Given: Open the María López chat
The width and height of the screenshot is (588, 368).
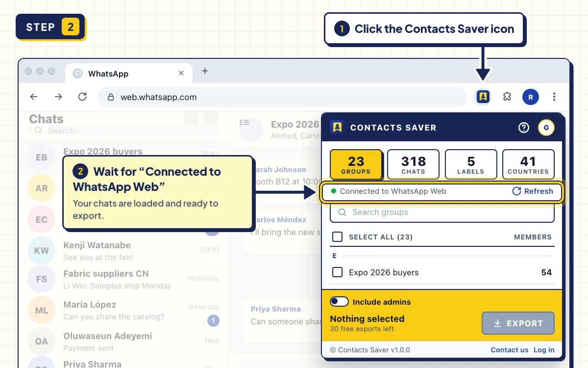Looking at the screenshot, I should (x=123, y=310).
